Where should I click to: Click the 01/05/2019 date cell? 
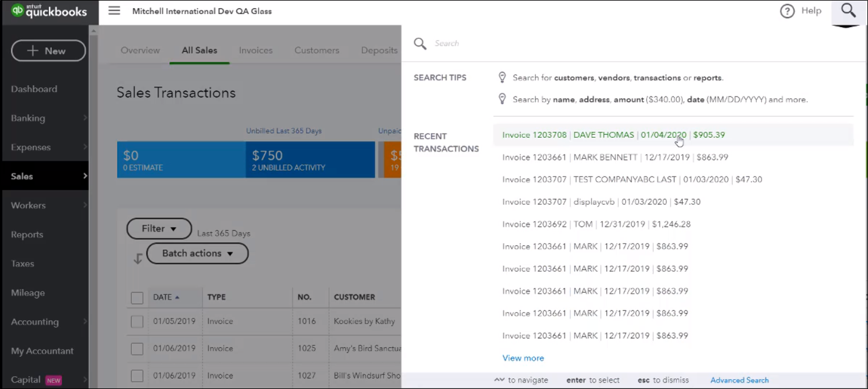174,321
